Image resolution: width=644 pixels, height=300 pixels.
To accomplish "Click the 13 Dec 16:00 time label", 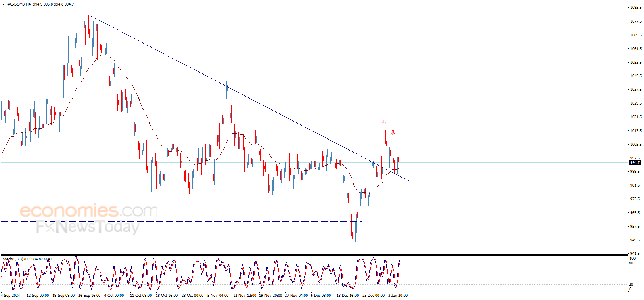I will [x=347, y=296].
